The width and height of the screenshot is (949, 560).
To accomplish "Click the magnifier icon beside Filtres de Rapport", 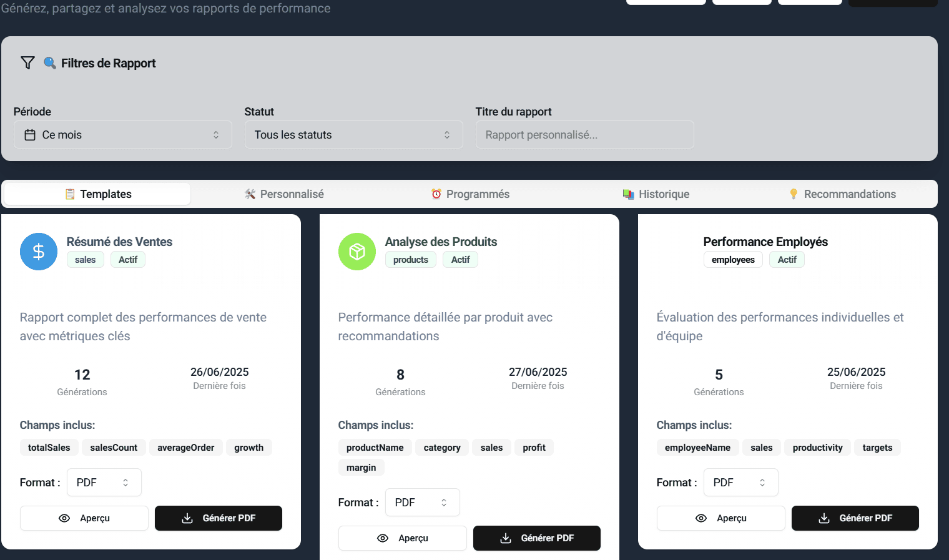I will [x=50, y=63].
